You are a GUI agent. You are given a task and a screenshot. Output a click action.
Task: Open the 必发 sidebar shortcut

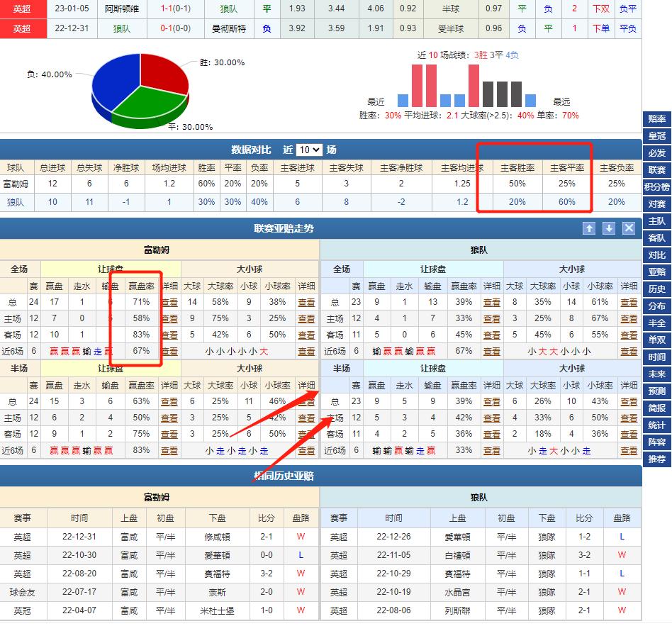tap(657, 153)
